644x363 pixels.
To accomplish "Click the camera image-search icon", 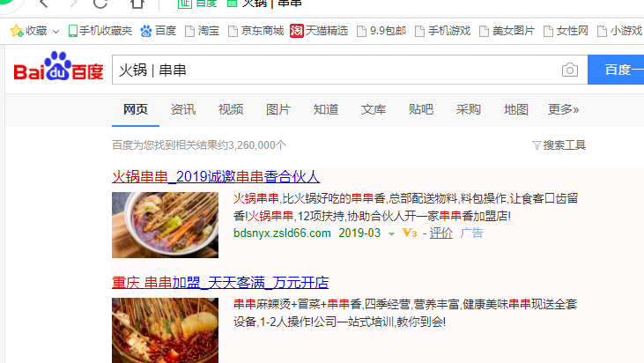I will pyautogui.click(x=570, y=70).
